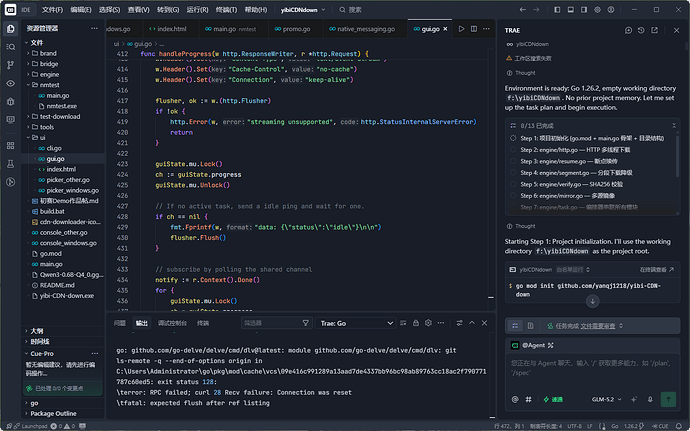
Task: Click the scroll-to-bottom arrow button in chat
Action: pyautogui.click(x=592, y=301)
